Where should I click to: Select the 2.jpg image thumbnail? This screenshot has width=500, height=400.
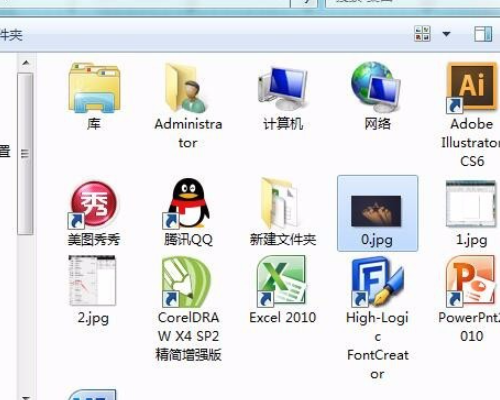[x=93, y=281]
